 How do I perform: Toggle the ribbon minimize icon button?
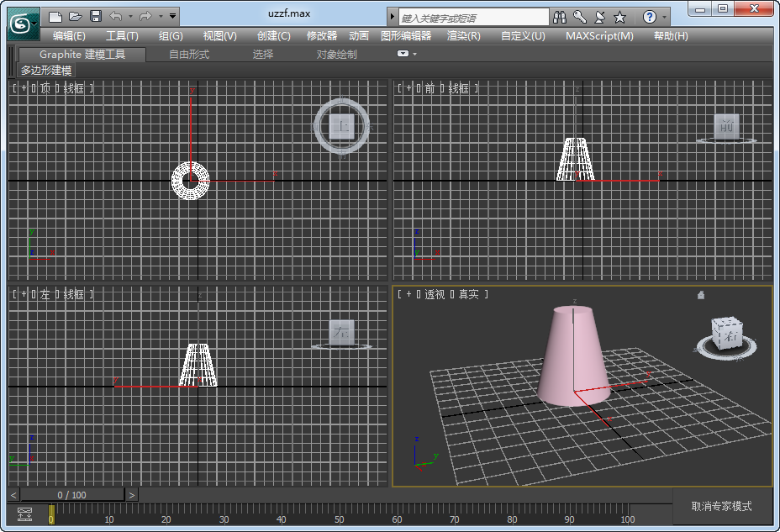tap(403, 54)
